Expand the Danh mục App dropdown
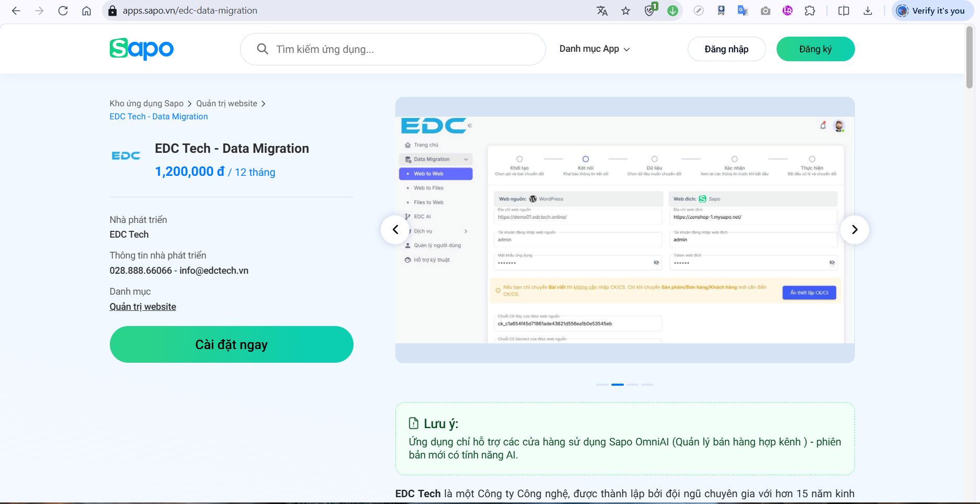980x504 pixels. pos(595,49)
